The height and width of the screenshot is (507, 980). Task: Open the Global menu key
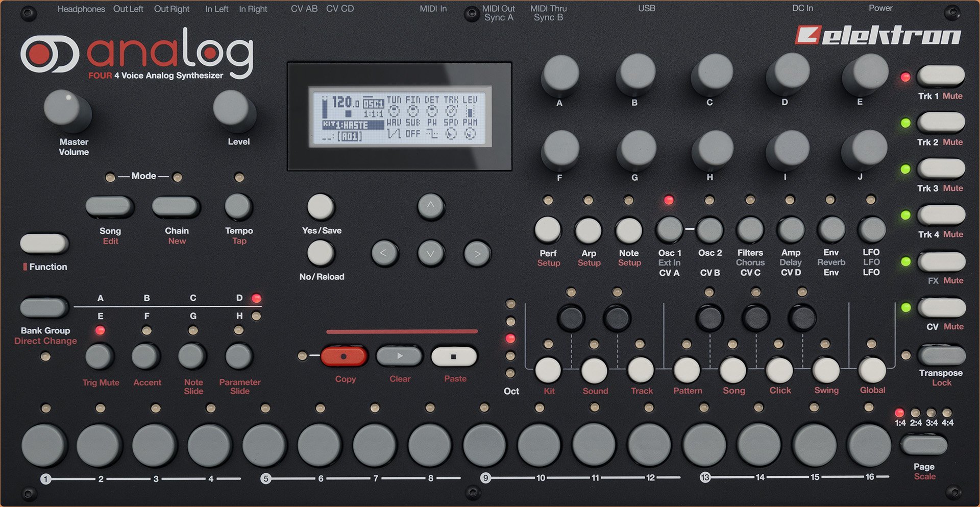coord(872,370)
